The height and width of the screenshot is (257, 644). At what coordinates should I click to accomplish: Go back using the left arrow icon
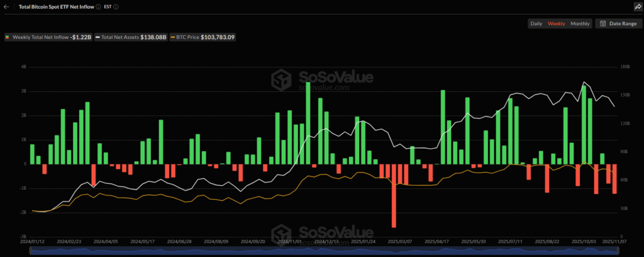tap(6, 7)
